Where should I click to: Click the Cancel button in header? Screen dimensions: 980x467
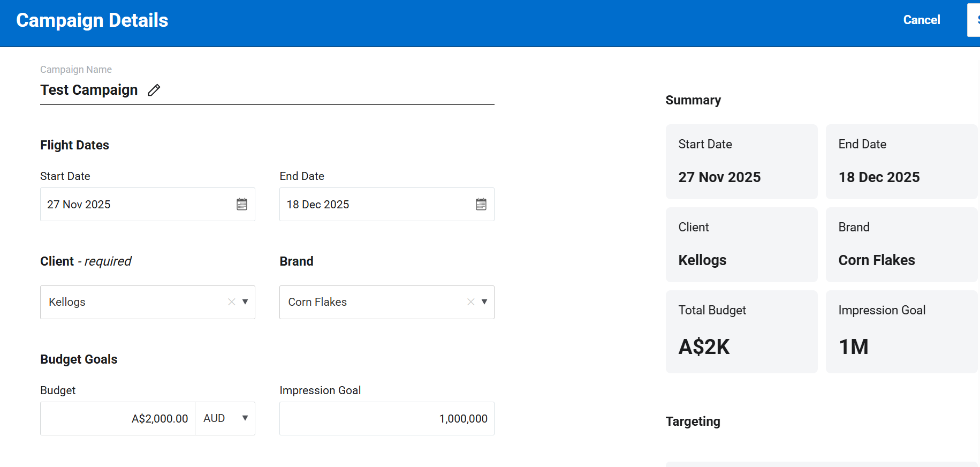click(x=921, y=20)
